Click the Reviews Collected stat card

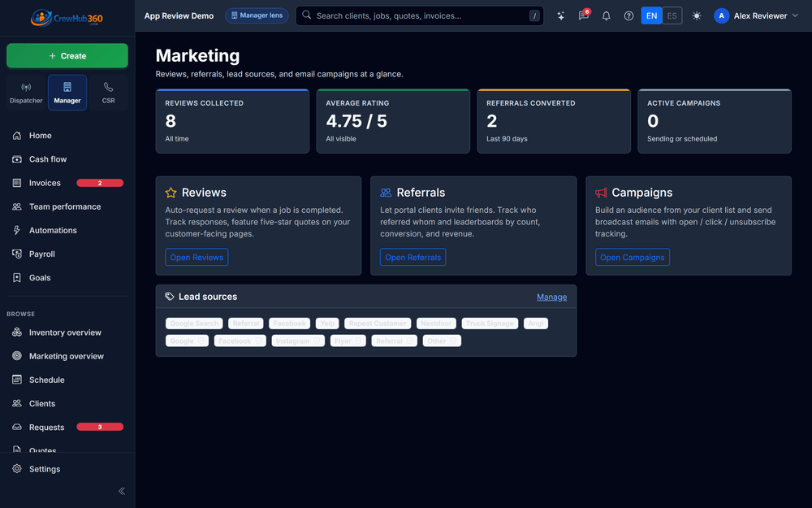point(232,121)
